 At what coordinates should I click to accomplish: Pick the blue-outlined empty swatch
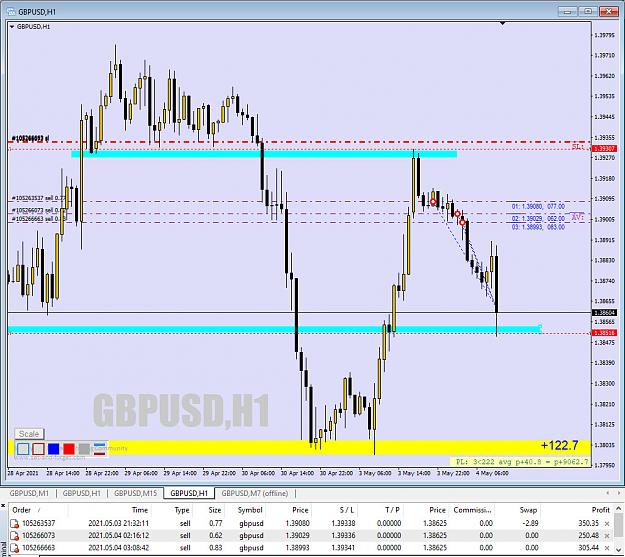point(23,449)
